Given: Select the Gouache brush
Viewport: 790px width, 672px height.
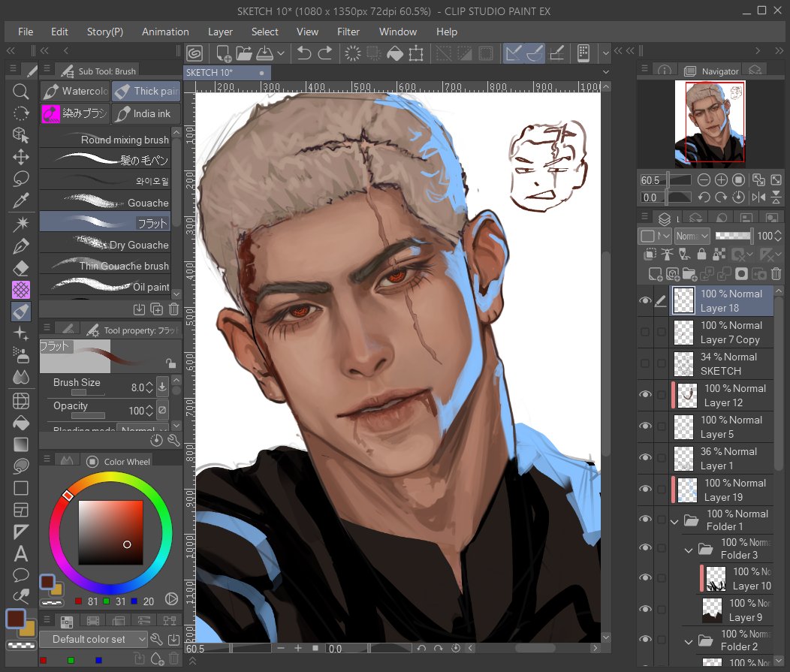Looking at the screenshot, I should coord(105,203).
